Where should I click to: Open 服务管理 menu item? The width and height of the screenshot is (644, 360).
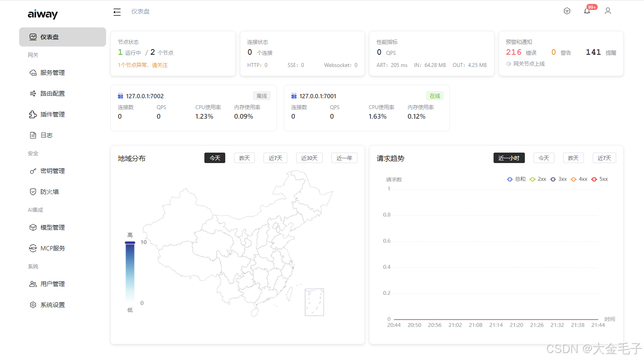click(x=63, y=73)
